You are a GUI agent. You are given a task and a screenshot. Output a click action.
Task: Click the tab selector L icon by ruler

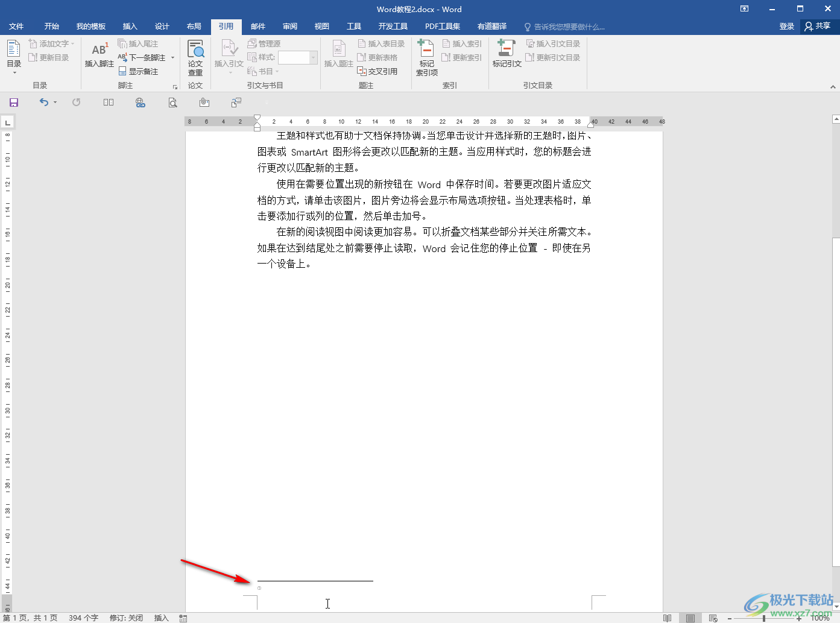pyautogui.click(x=7, y=122)
